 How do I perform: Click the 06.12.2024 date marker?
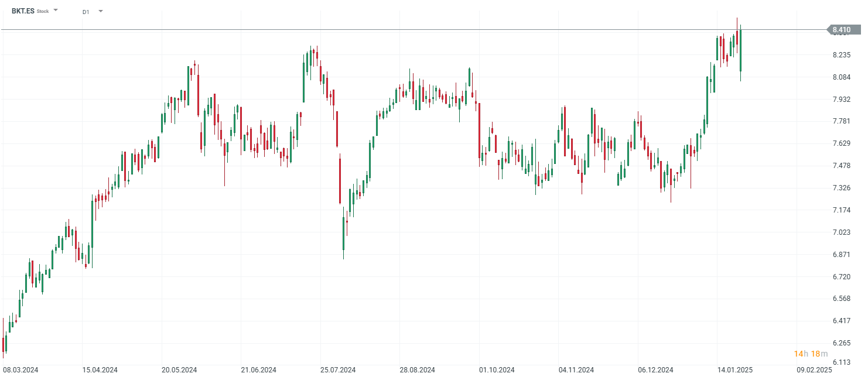[655, 370]
